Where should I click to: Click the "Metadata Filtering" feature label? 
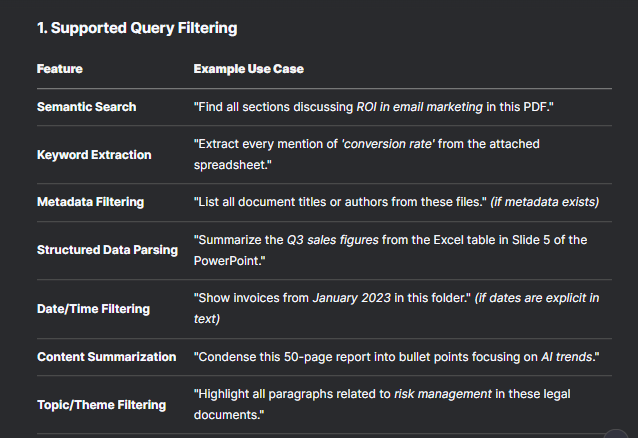coord(90,202)
